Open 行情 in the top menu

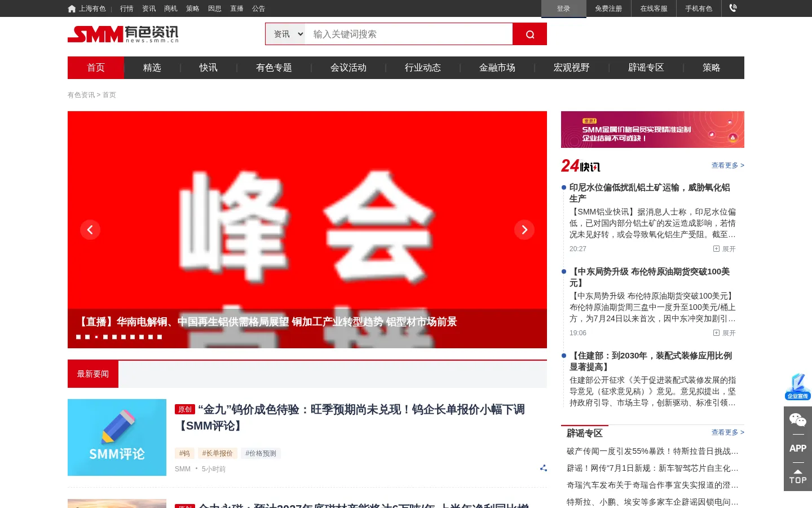(127, 8)
